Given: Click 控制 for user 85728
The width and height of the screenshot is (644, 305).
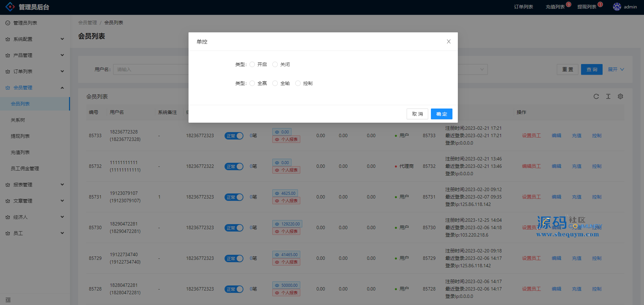Looking at the screenshot, I should click(x=597, y=289).
